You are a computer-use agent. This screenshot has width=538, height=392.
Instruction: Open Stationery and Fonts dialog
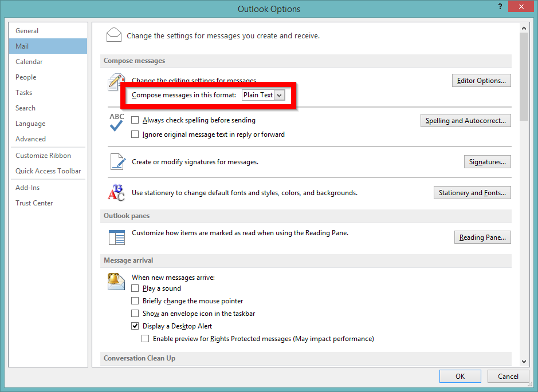(x=472, y=193)
